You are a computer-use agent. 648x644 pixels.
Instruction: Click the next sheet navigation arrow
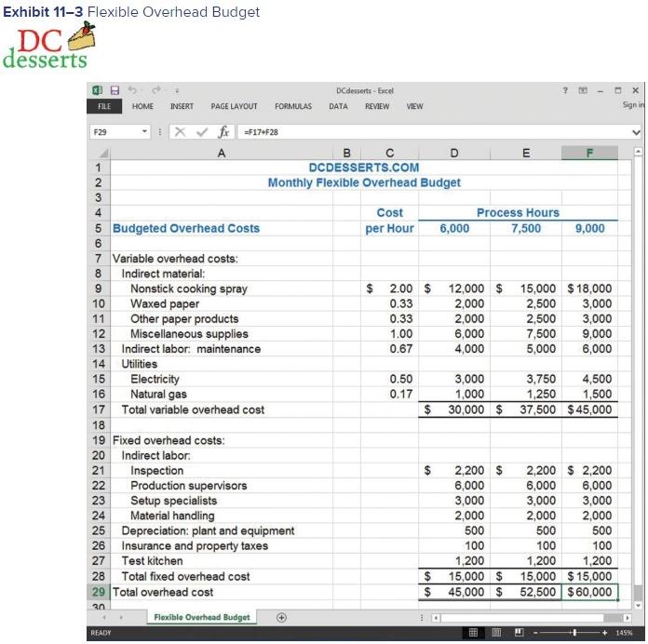(x=121, y=618)
